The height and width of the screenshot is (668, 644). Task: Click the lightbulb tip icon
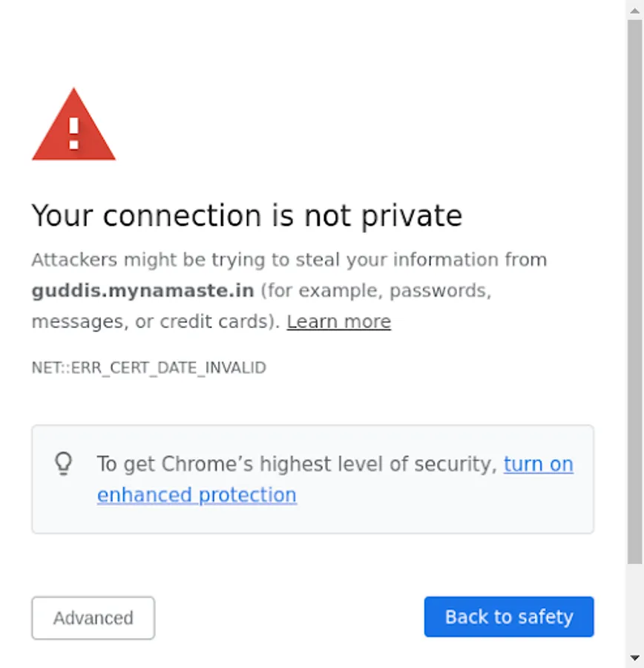click(x=64, y=464)
